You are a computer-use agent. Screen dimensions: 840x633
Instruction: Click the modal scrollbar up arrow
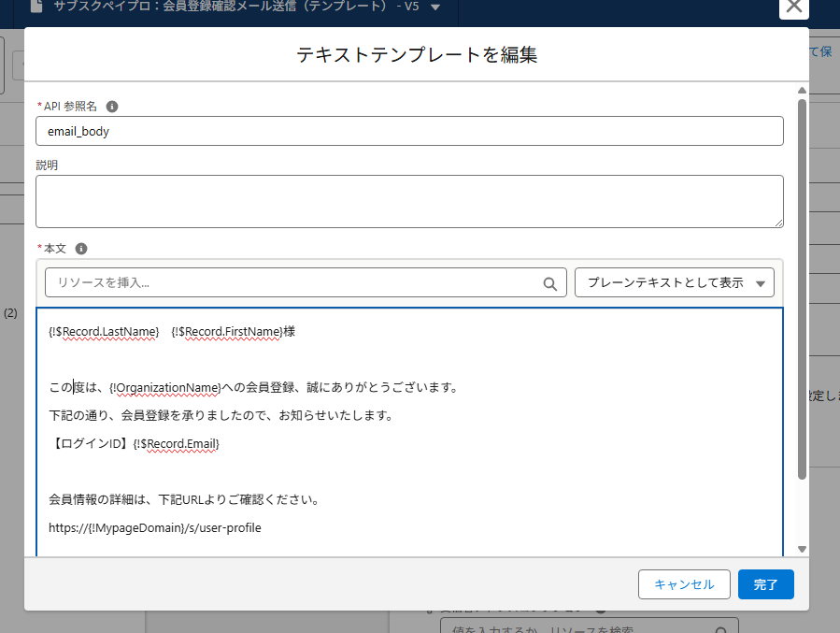point(802,91)
